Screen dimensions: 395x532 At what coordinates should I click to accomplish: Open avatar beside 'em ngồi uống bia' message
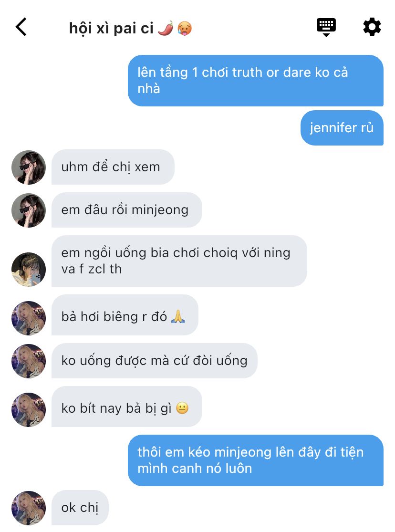[29, 270]
